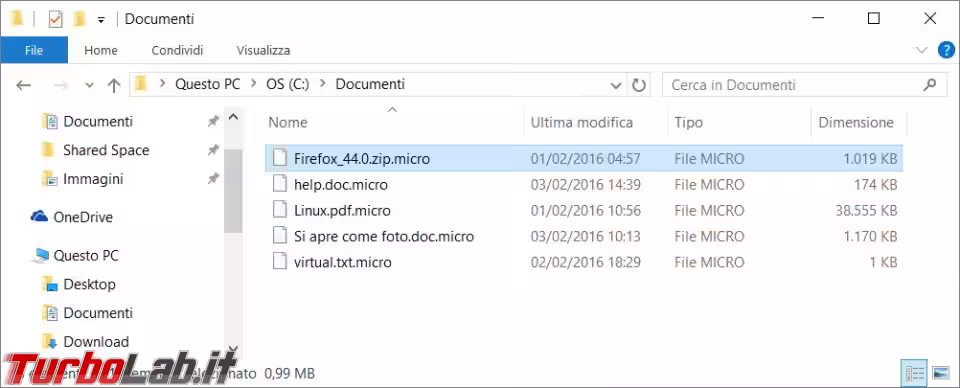This screenshot has height=388, width=960.
Task: Click the search magnifier icon
Action: [x=930, y=84]
